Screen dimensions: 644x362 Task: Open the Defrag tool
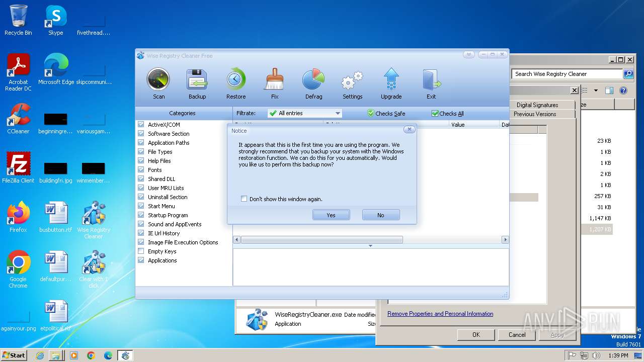pos(313,83)
